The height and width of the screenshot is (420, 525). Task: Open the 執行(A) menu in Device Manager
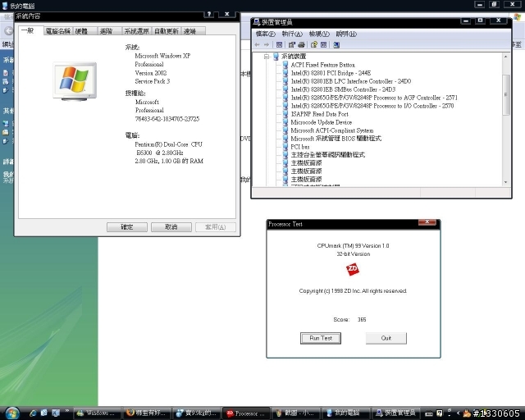tap(292, 34)
